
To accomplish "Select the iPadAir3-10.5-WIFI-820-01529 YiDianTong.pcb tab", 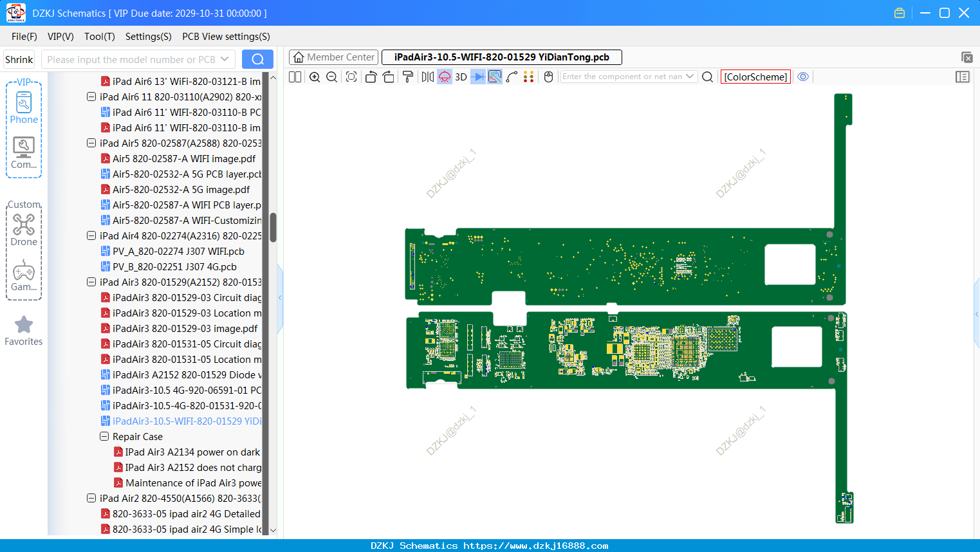I will coord(501,57).
